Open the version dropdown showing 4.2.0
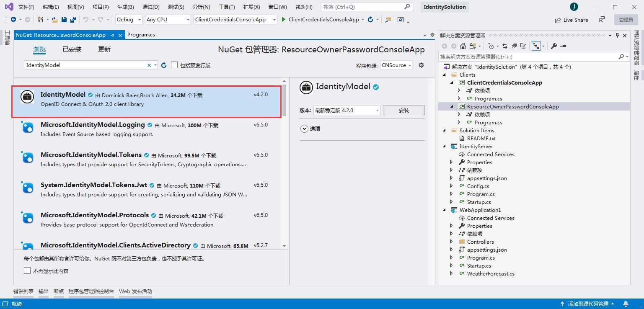 [347, 110]
